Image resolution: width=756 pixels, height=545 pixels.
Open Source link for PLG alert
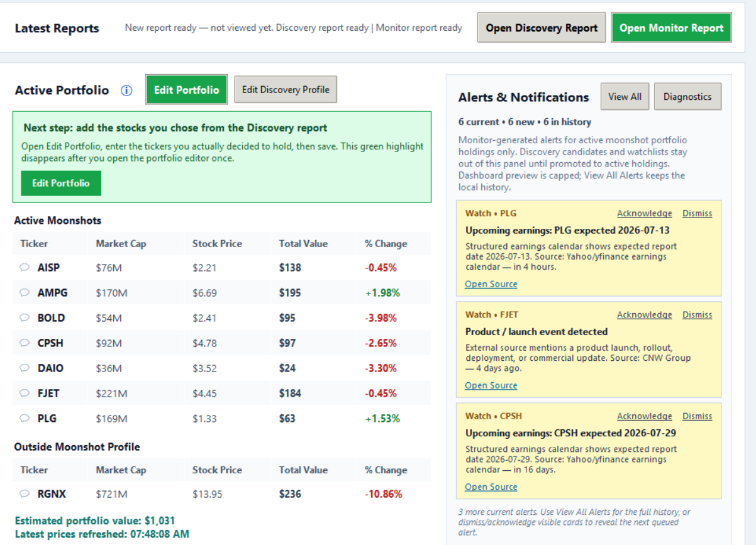point(491,284)
